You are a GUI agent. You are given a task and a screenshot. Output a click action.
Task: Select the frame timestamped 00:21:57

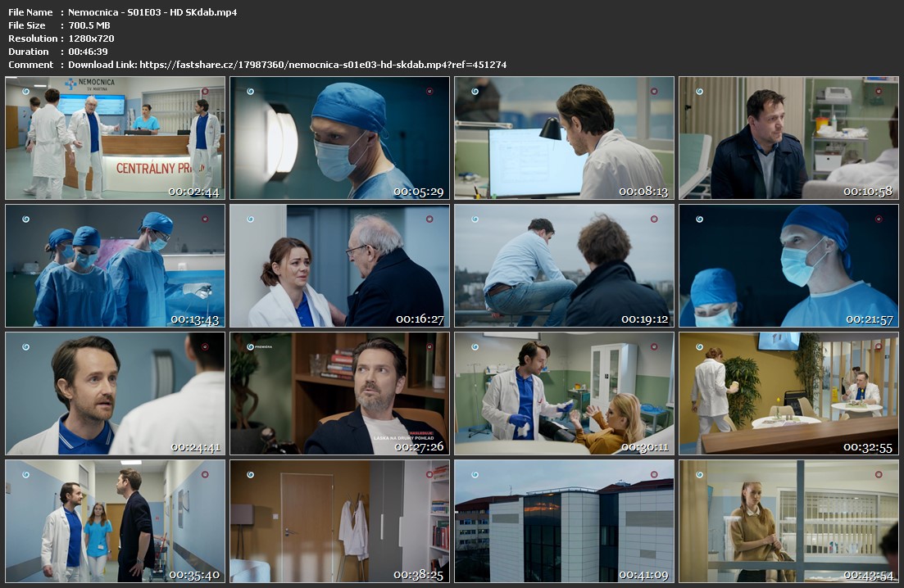(788, 266)
